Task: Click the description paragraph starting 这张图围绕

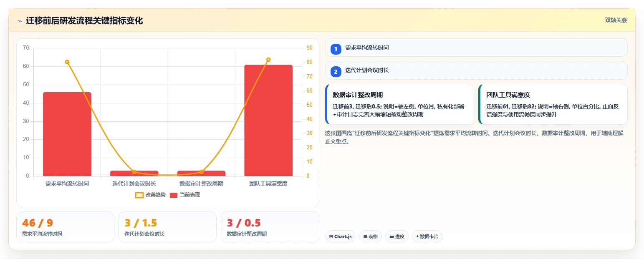Action: click(x=474, y=137)
